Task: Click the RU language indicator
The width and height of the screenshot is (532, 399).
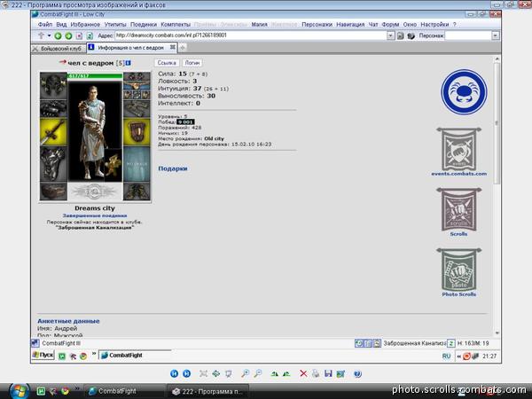Action: [x=446, y=356]
